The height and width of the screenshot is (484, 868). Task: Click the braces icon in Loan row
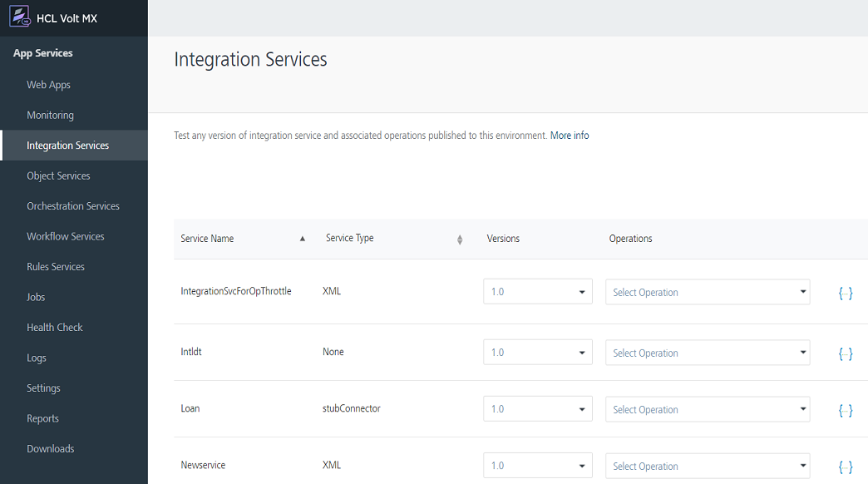click(845, 410)
